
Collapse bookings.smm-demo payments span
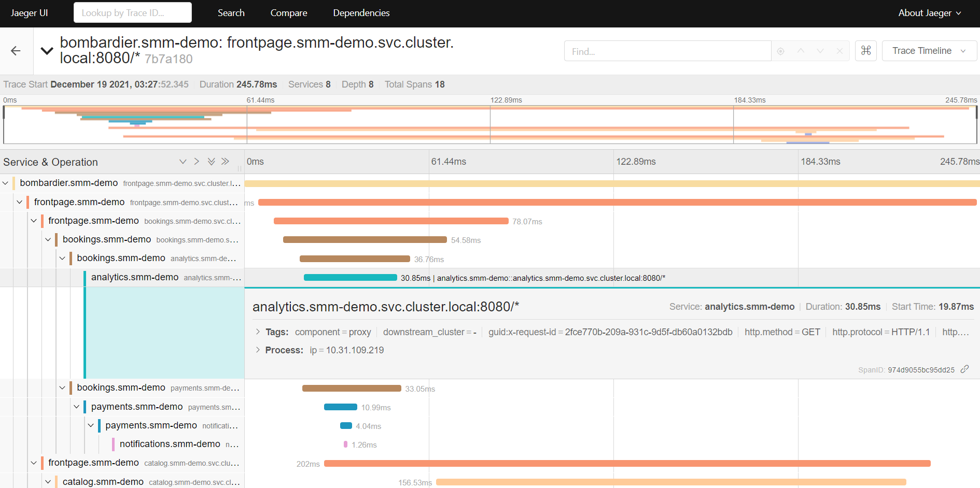coord(62,387)
